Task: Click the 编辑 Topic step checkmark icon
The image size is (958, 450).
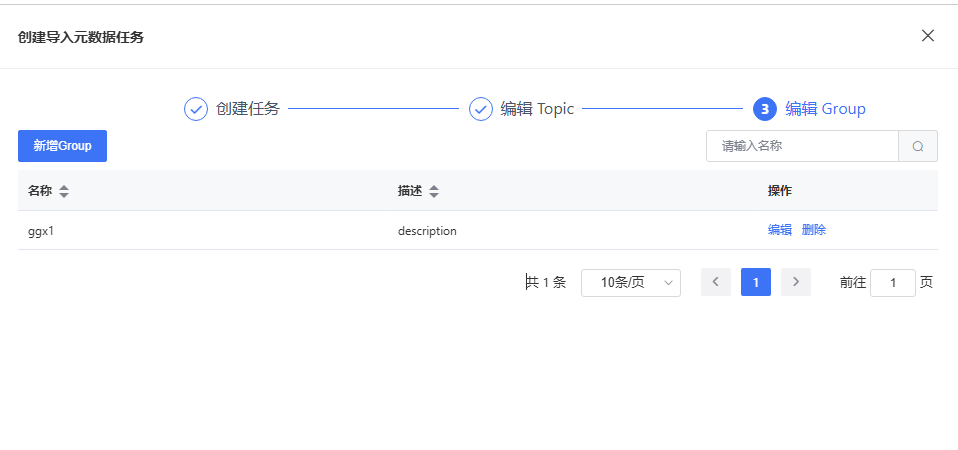Action: tap(481, 109)
